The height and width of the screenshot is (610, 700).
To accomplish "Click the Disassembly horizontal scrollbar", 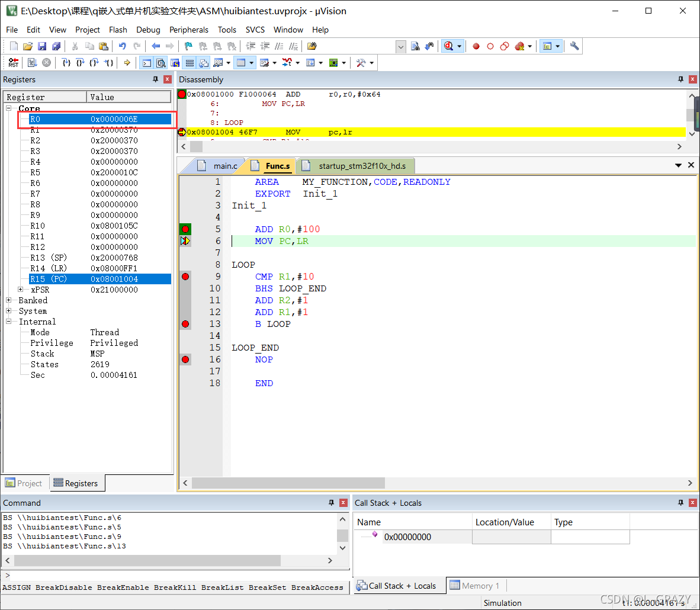I will coord(431,146).
